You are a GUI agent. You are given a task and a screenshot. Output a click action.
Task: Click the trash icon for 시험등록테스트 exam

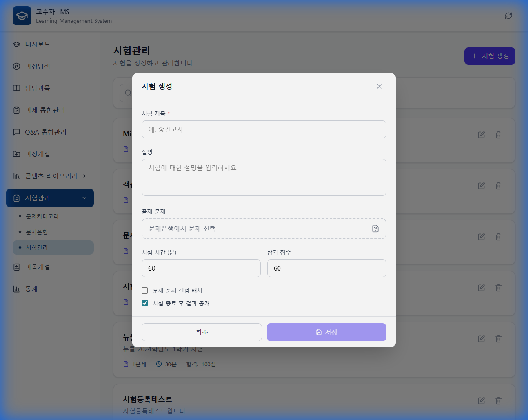(499, 400)
